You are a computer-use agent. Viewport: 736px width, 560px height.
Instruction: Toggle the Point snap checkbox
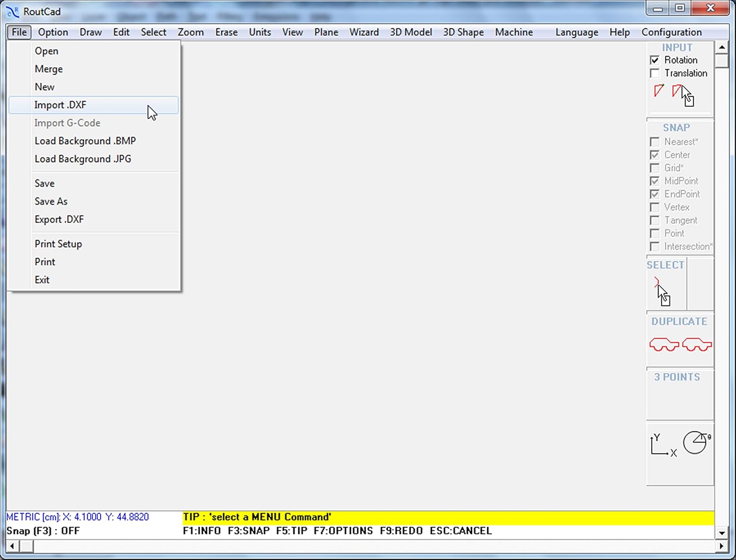(655, 233)
